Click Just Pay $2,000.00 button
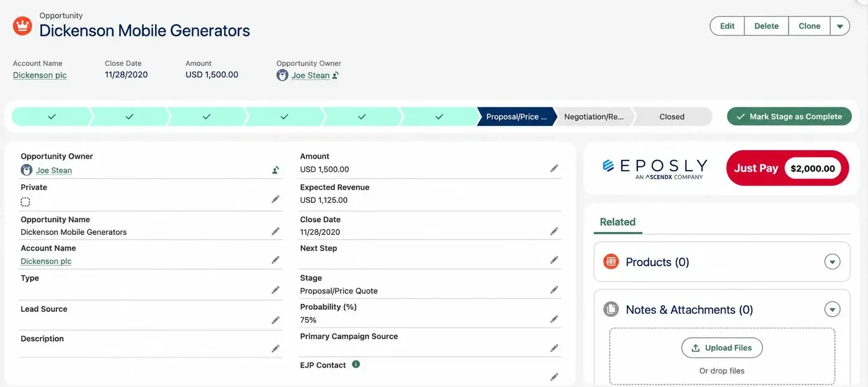 tap(787, 168)
